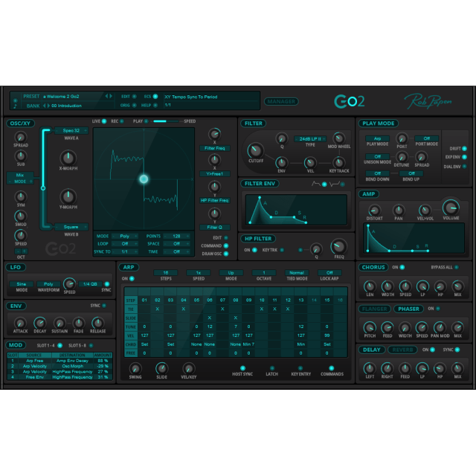Adjust the filter Q knob

281,139
